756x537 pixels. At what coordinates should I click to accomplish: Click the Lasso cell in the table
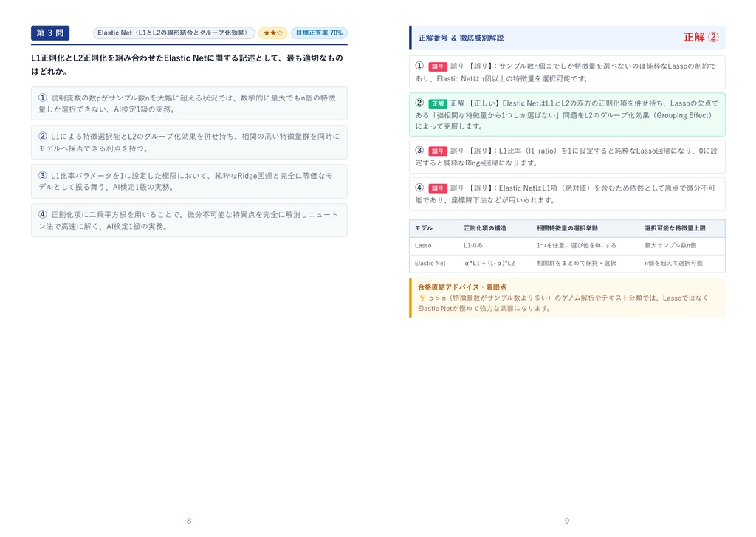click(x=423, y=245)
